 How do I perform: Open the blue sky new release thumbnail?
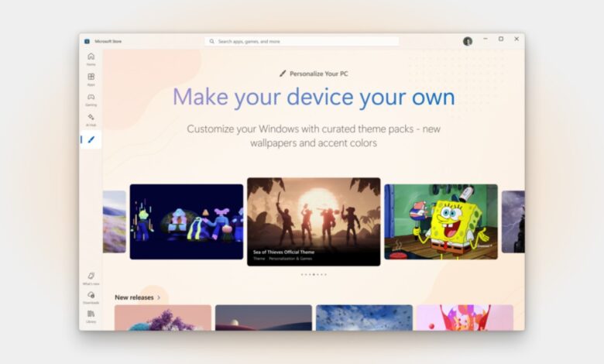(365, 318)
